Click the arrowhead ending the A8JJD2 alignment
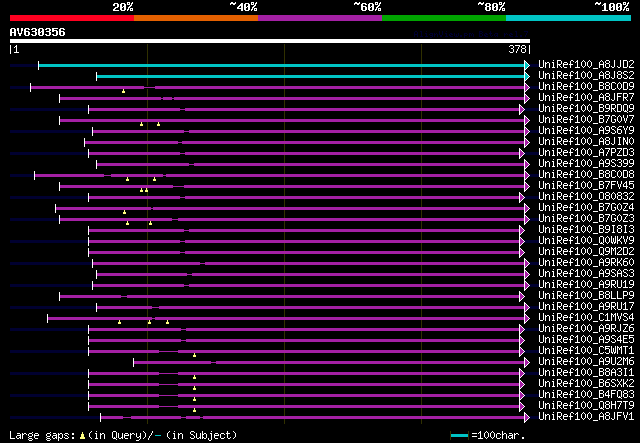Screen dimensions: 640x443 527,65
